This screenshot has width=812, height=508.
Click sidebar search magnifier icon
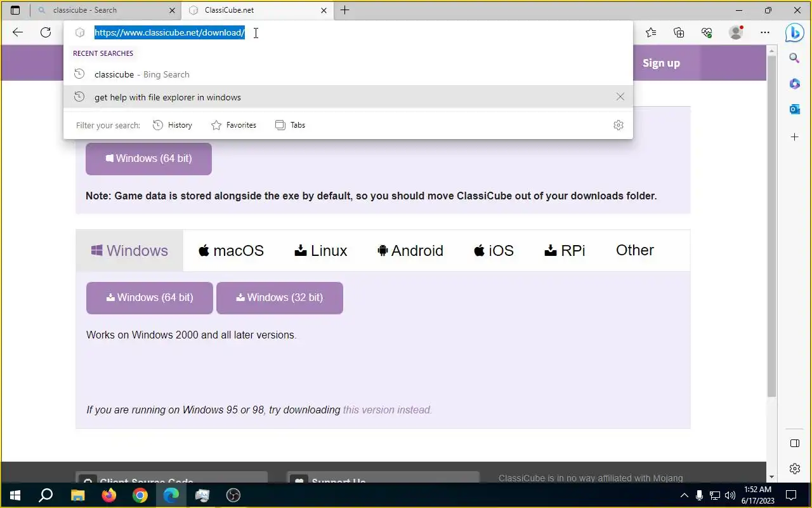point(794,58)
